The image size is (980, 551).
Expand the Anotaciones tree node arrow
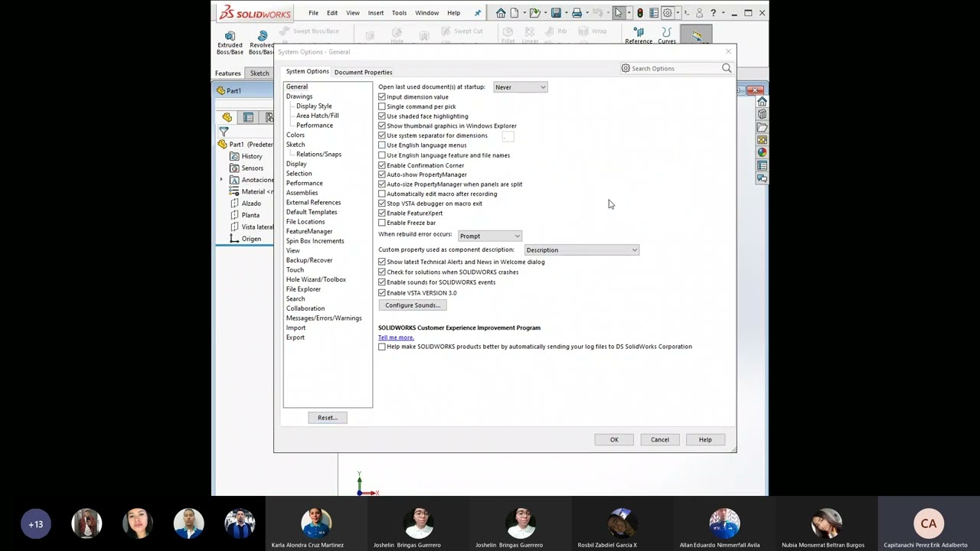point(222,180)
